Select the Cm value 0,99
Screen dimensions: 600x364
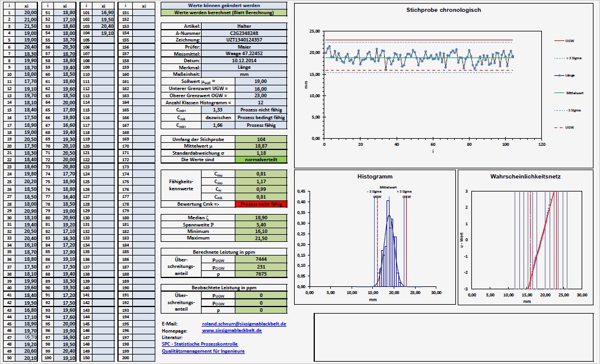click(x=261, y=189)
